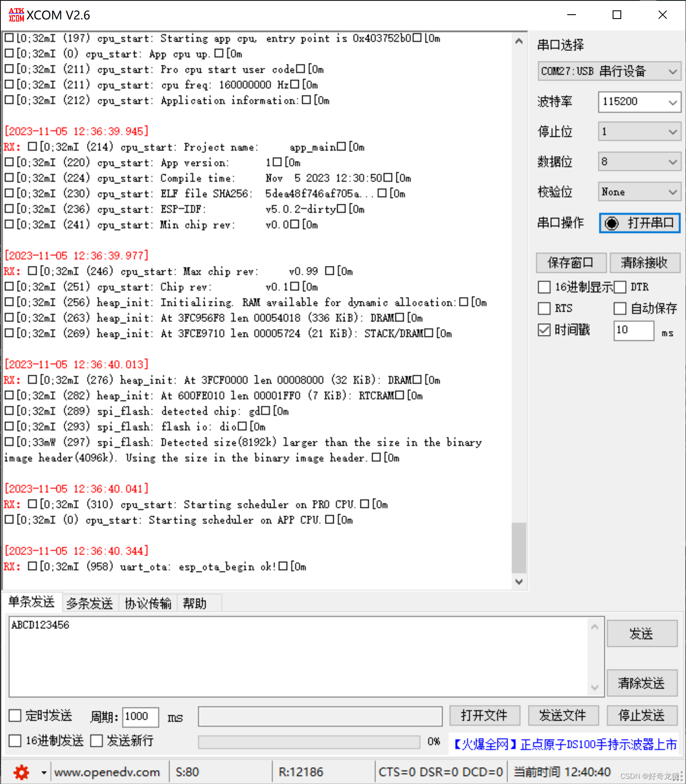The image size is (686, 784).
Task: Toggle the 16进制显示 checkbox
Action: coord(544,287)
